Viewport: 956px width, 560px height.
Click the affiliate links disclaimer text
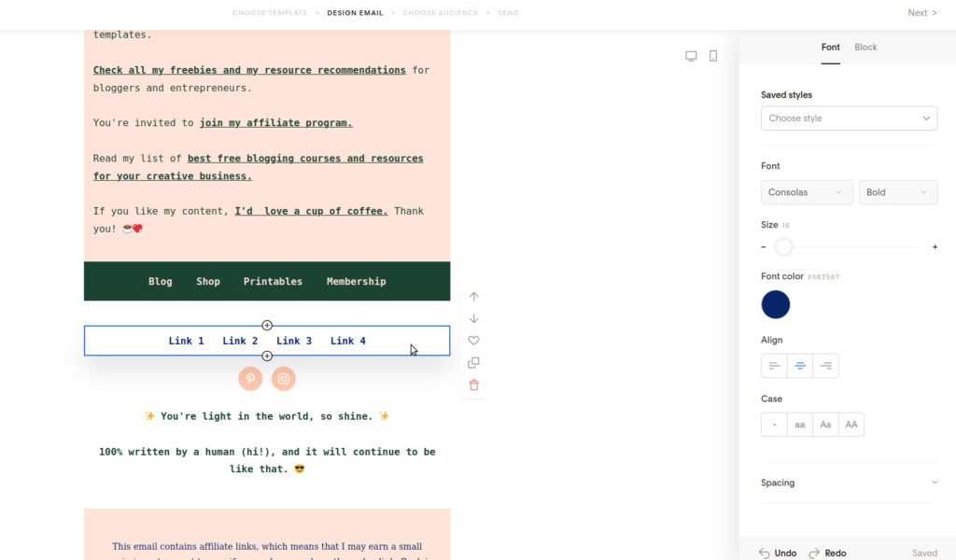267,551
